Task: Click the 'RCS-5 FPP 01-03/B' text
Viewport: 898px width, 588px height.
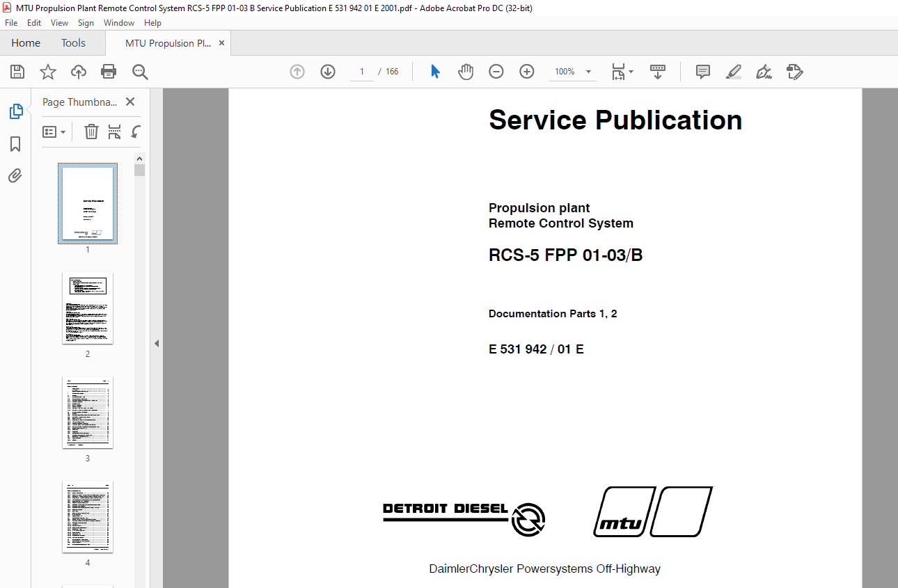Action: pyautogui.click(x=565, y=255)
